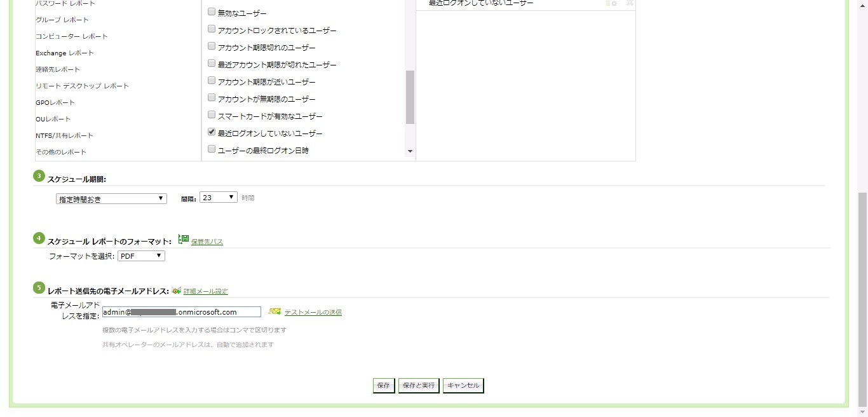
Task: Enable スマートカードが有効なユーザー checkbox
Action: pos(212,115)
